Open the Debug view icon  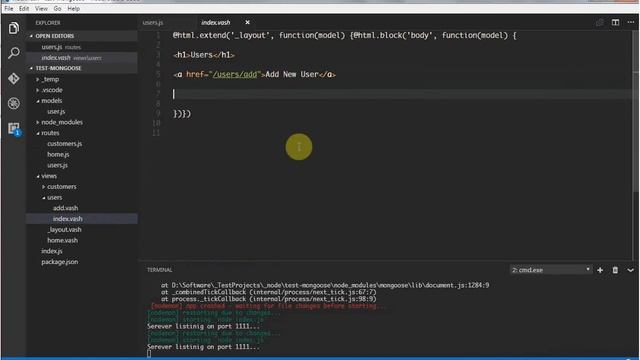point(13,103)
